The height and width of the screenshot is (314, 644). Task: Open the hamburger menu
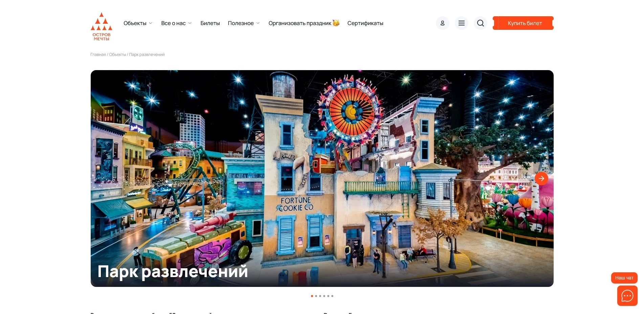(x=461, y=23)
